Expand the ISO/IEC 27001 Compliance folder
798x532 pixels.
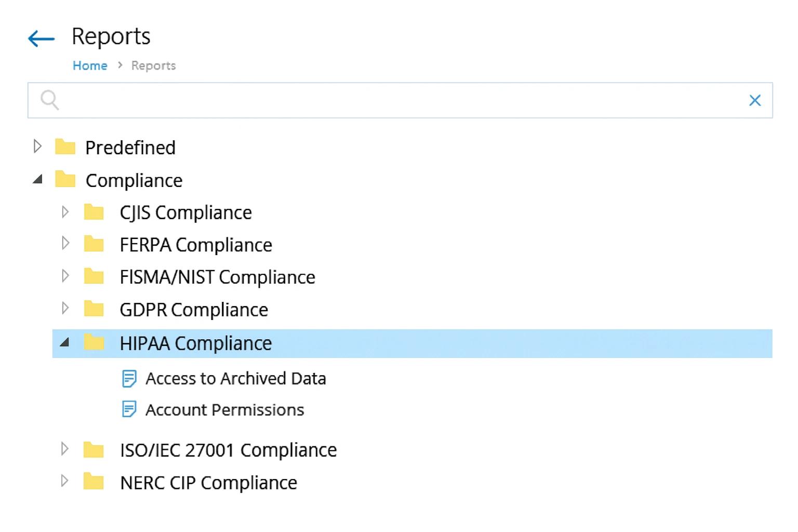(65, 449)
